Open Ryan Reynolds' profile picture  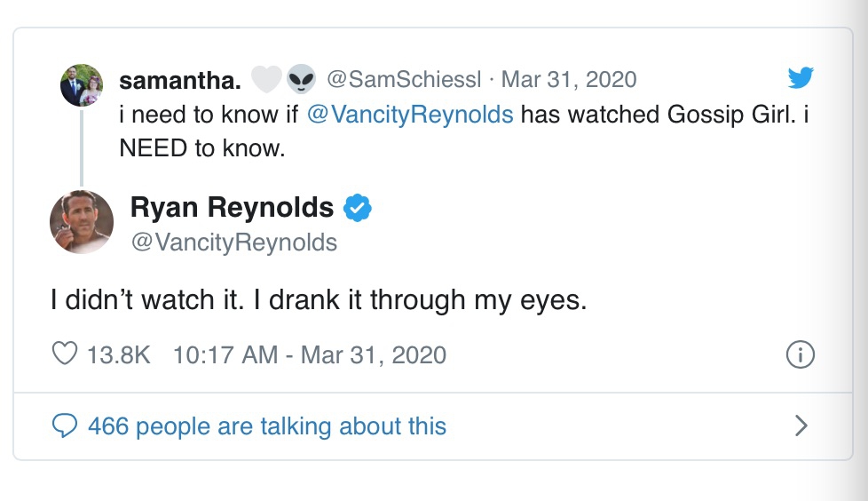(x=82, y=222)
